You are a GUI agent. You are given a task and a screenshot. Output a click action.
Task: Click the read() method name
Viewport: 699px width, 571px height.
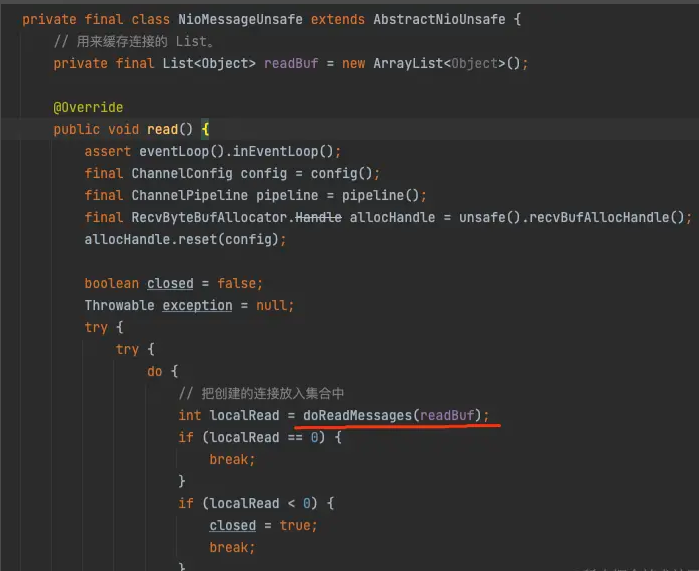coord(162,129)
